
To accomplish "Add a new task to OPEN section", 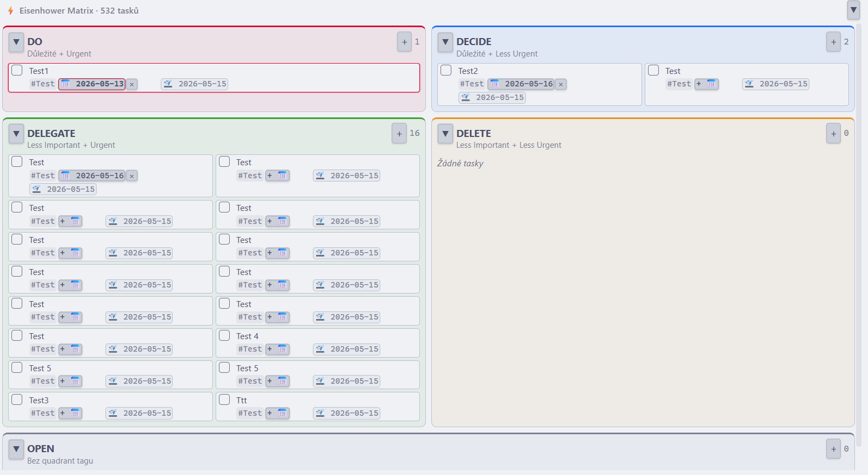I will coord(833,449).
